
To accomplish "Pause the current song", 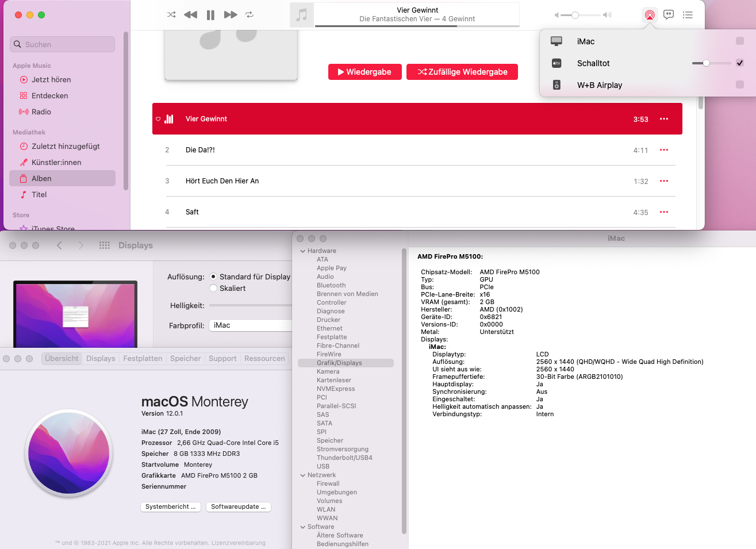I will pyautogui.click(x=210, y=15).
